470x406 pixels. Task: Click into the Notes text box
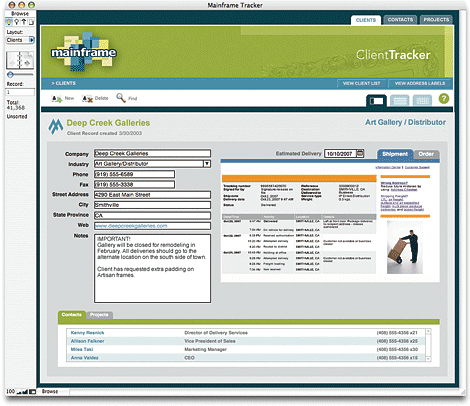click(x=152, y=268)
